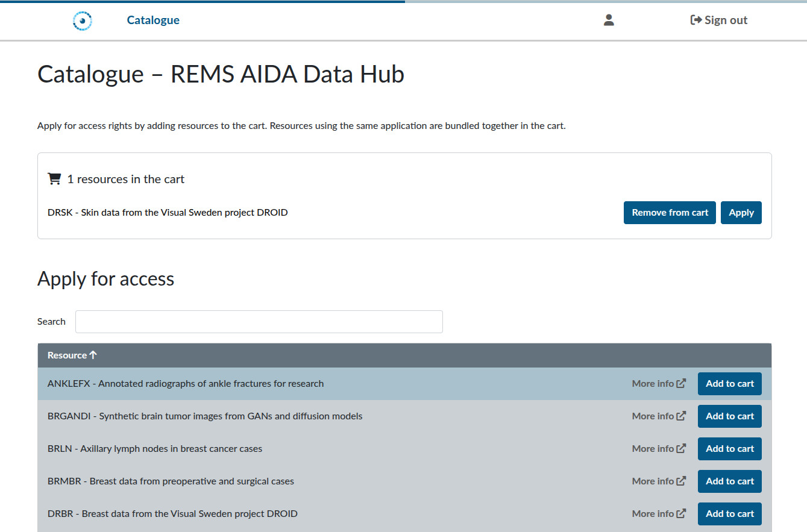Viewport: 807px width, 532px height.
Task: Click the REMS logo icon in header
Action: pyautogui.click(x=83, y=20)
